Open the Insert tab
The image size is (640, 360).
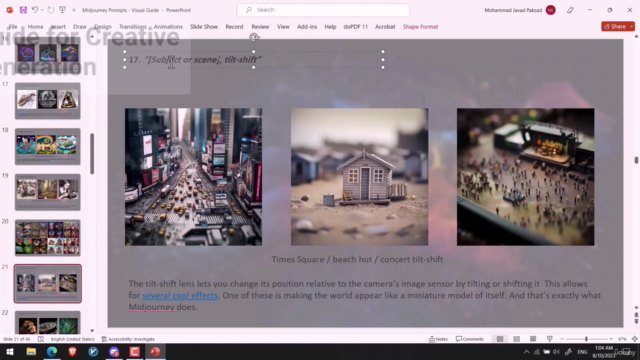pos(58,27)
